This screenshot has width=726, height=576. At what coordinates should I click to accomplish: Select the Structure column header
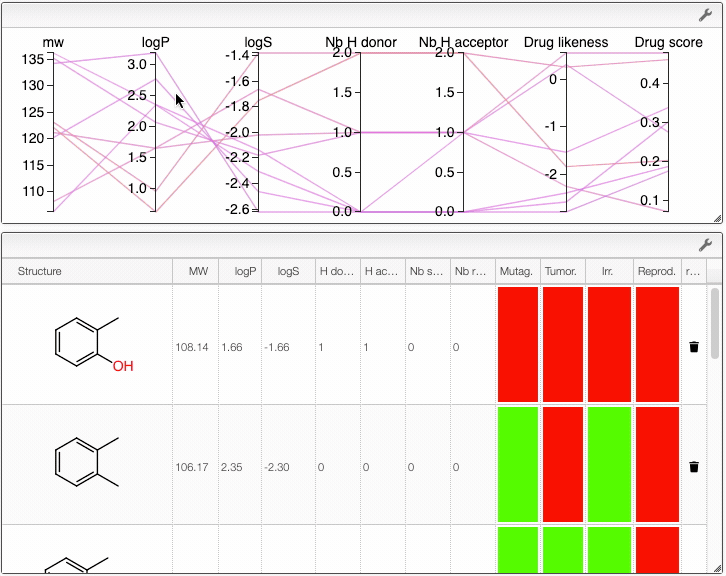[x=39, y=271]
